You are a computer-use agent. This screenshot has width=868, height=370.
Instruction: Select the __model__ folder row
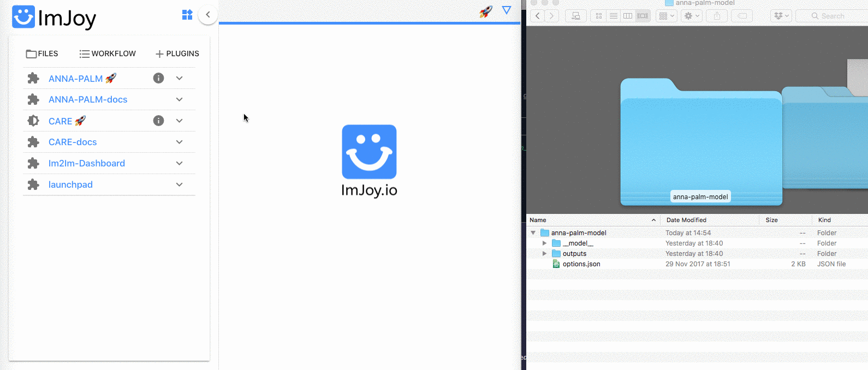coord(697,243)
